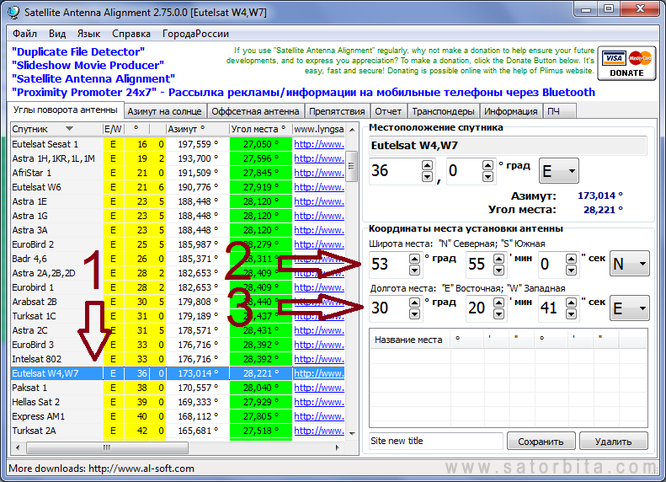Click the sort arrow in Спутник column header

(69, 129)
